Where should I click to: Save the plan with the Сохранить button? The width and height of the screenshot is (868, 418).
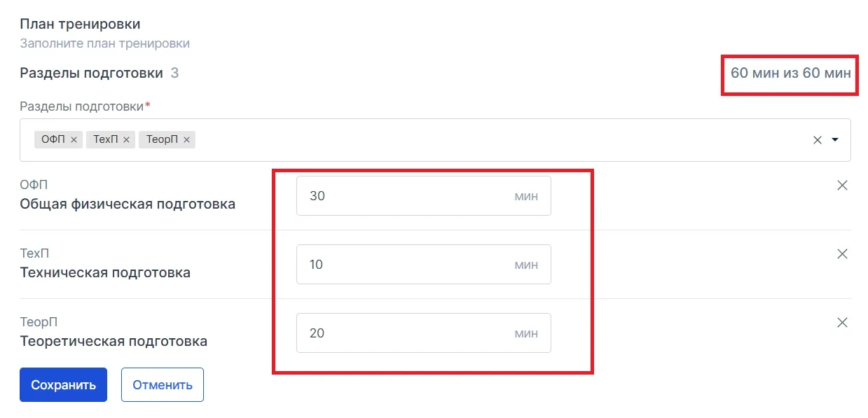pos(63,385)
